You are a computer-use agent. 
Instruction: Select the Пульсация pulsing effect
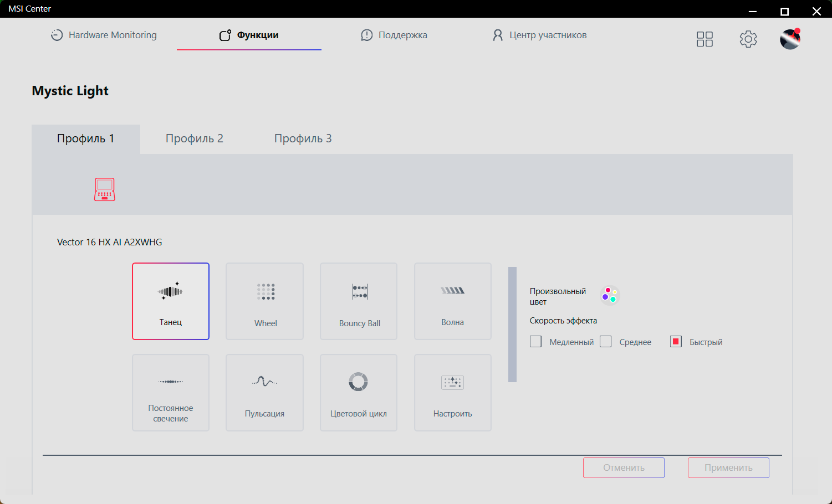click(265, 393)
